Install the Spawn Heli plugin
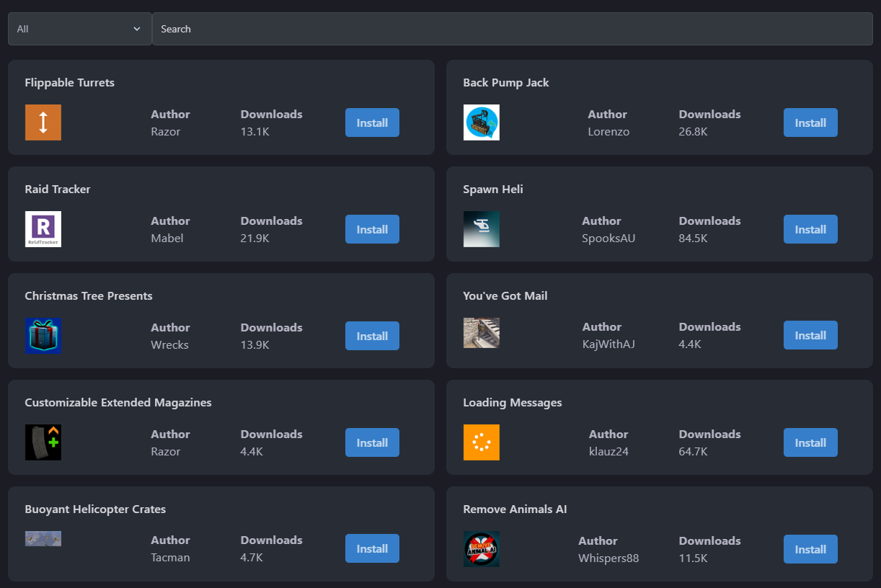The image size is (881, 588). coord(810,229)
